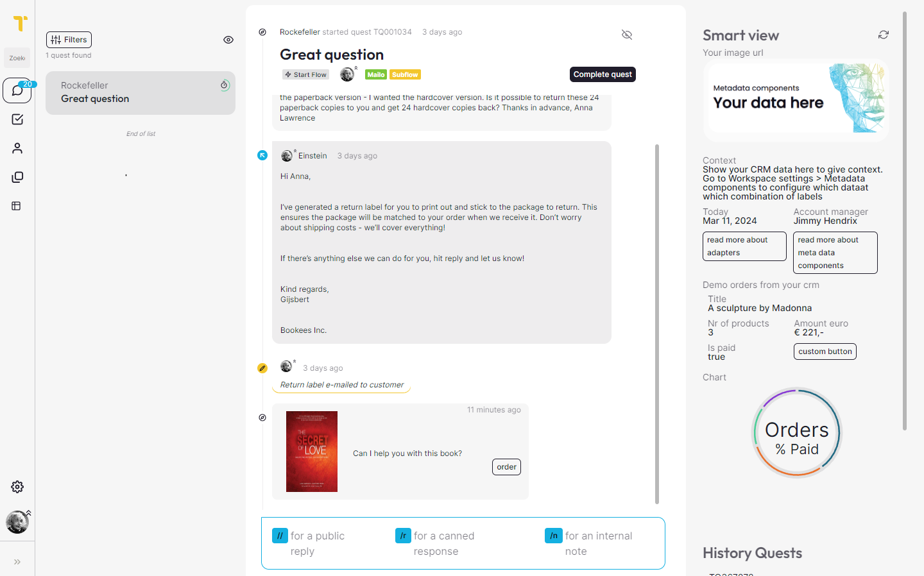Open the quests chat icon in sidebar
Viewport: 924px width, 576px height.
pos(17,90)
